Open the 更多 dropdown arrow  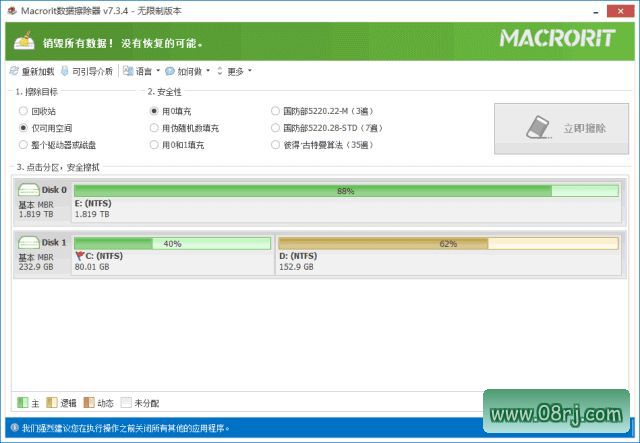coord(250,71)
